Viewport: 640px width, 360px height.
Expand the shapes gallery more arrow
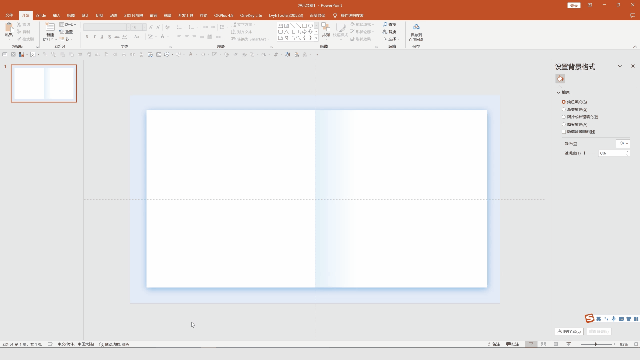[x=316, y=38]
